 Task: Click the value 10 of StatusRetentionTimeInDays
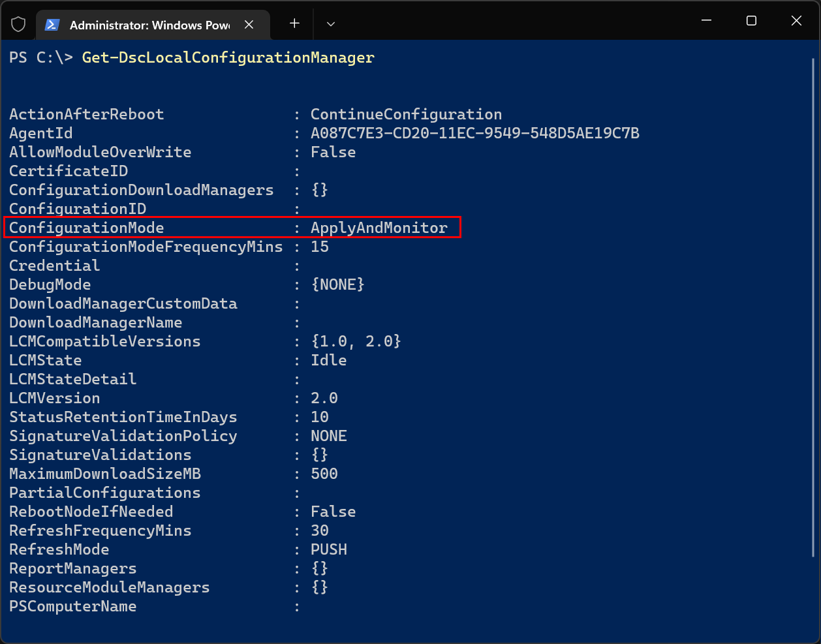coord(320,417)
